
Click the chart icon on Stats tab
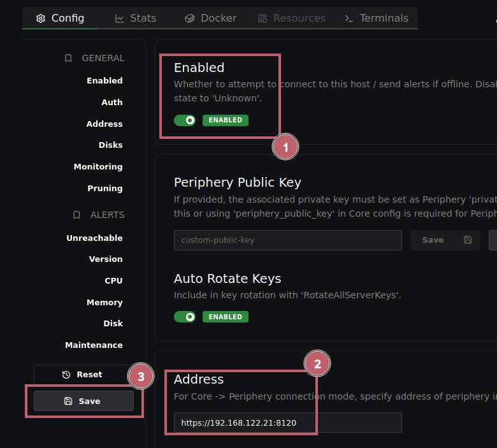(120, 18)
